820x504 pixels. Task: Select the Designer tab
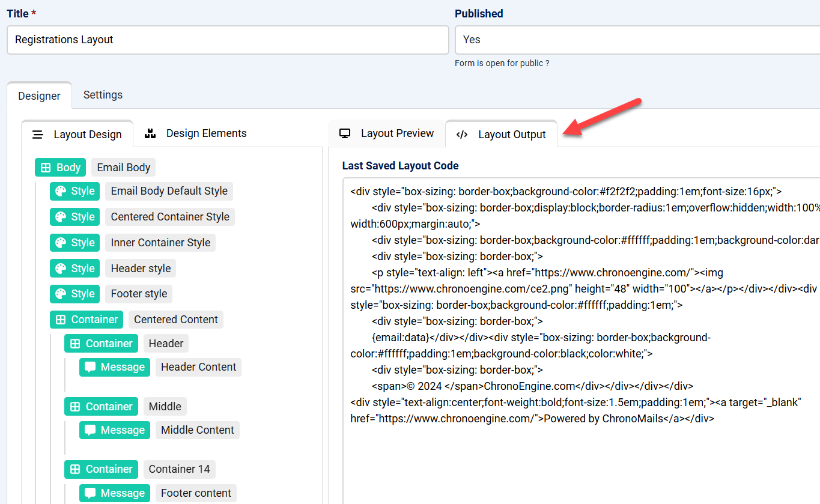(x=39, y=96)
